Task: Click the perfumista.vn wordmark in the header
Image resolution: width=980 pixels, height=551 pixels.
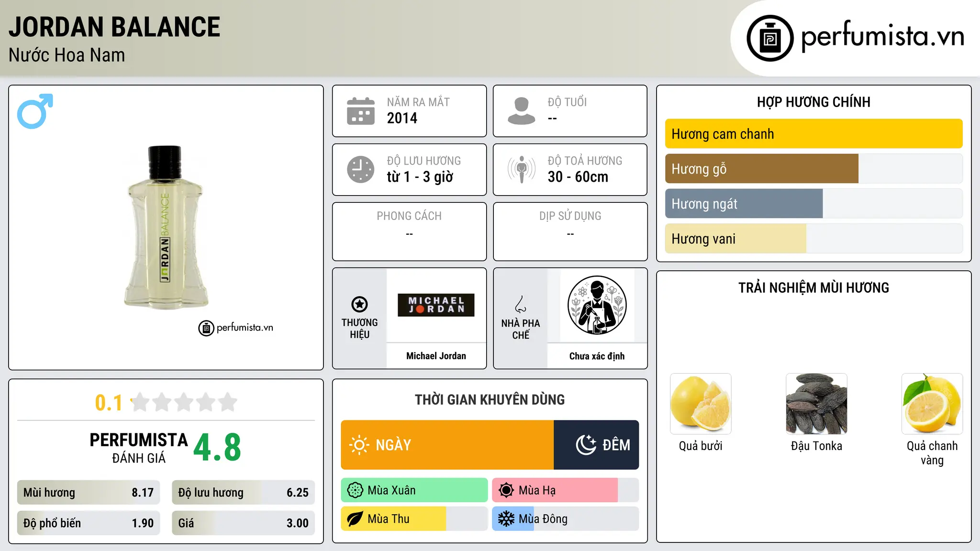Action: click(x=883, y=36)
